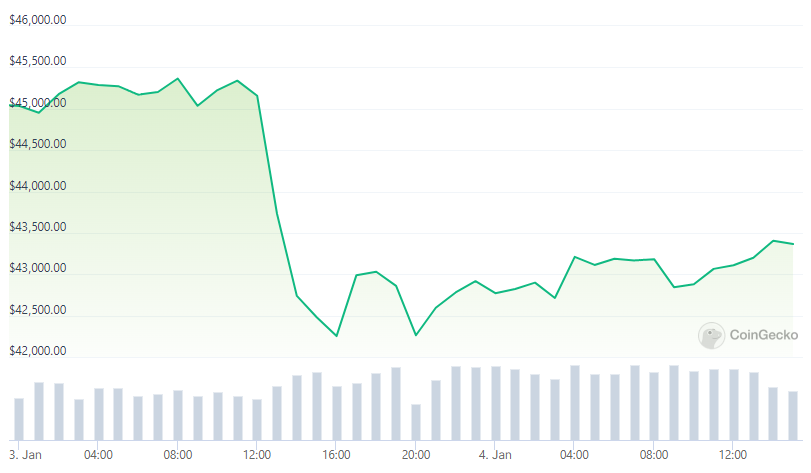Select the price line dip at 20:00
The image size is (811, 473).
click(416, 335)
